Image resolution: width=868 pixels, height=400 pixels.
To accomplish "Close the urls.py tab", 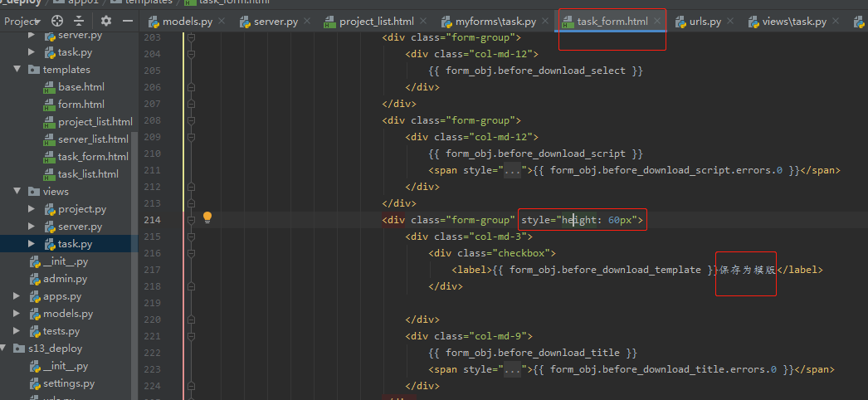I will [x=730, y=21].
